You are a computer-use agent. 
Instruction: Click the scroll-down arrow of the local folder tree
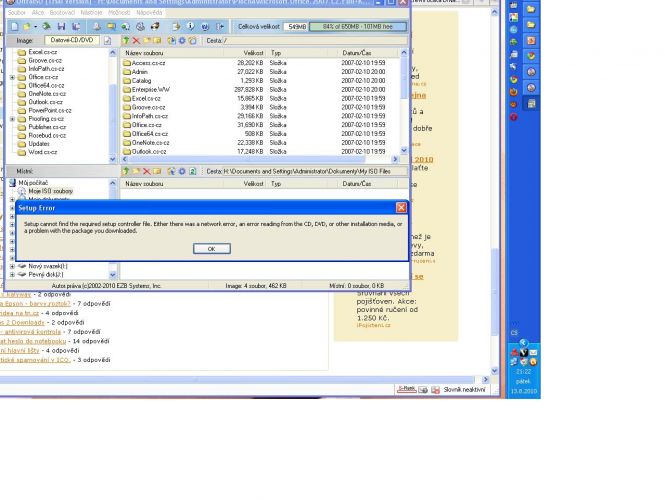pos(113,275)
